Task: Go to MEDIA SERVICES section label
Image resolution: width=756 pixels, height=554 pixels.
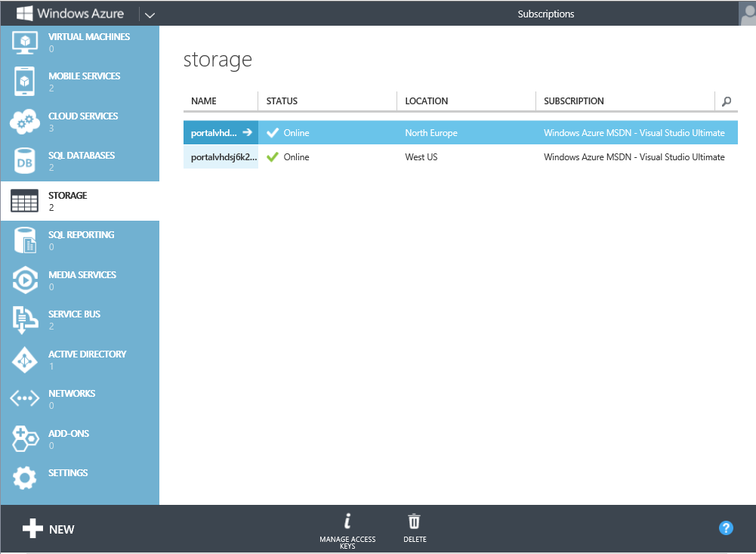Action: coord(82,274)
